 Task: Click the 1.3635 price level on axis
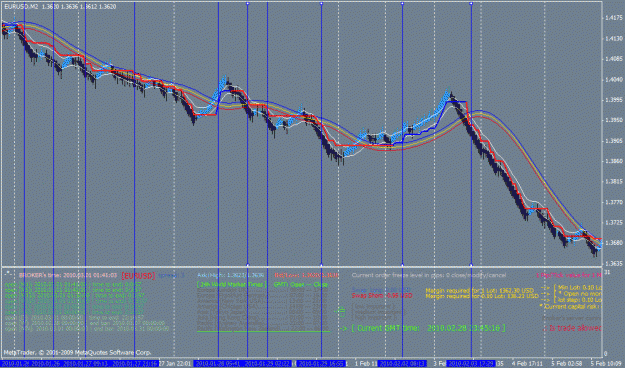(x=614, y=264)
